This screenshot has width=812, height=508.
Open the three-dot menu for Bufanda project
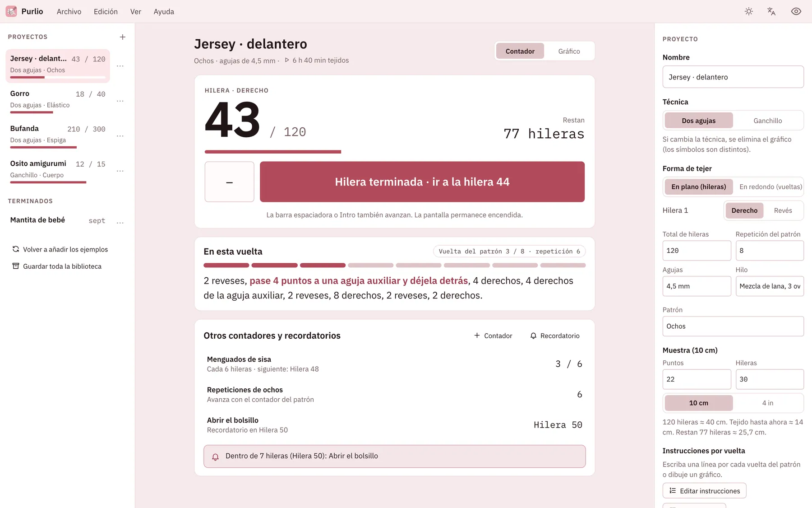(120, 135)
